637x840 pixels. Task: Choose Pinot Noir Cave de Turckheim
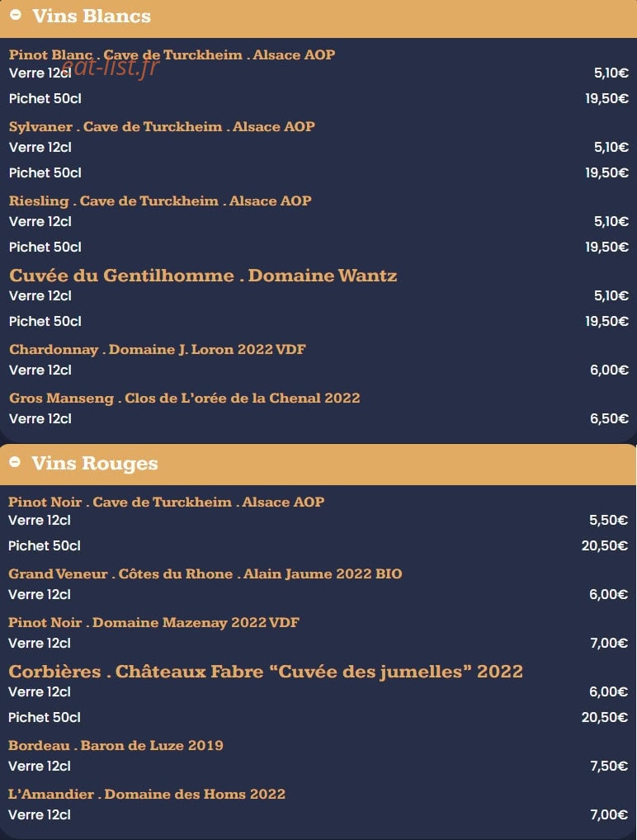point(166,502)
